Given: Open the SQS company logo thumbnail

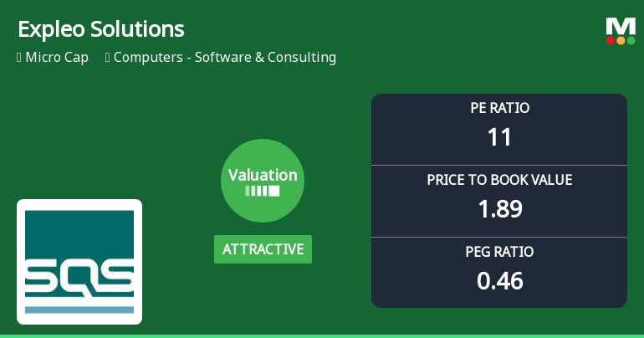Looking at the screenshot, I should coord(79,261).
